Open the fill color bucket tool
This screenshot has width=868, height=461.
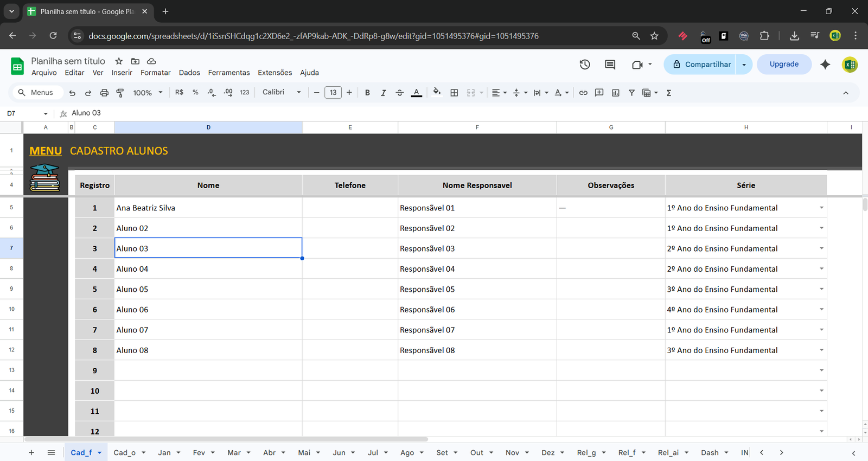click(x=437, y=92)
